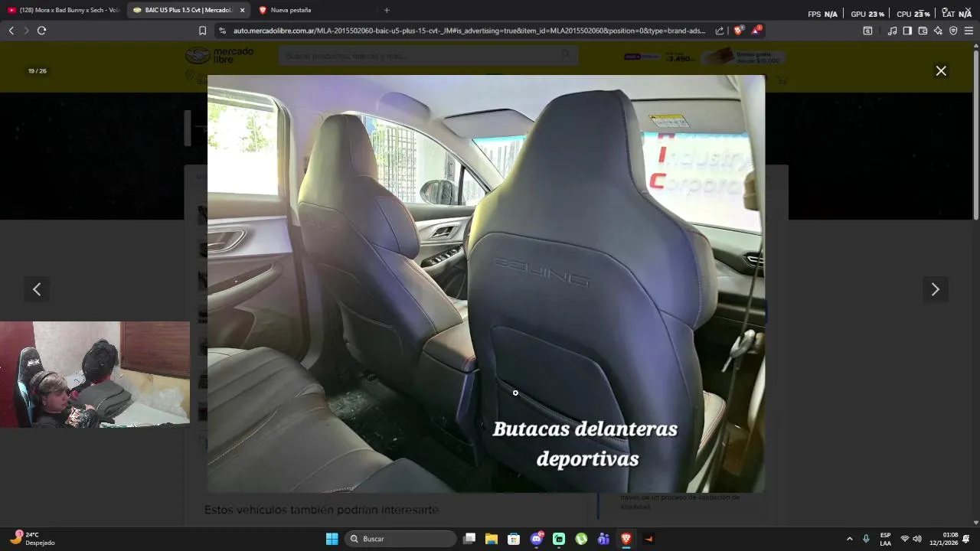
Task: Open the clock and date 01:08
Action: click(x=944, y=539)
